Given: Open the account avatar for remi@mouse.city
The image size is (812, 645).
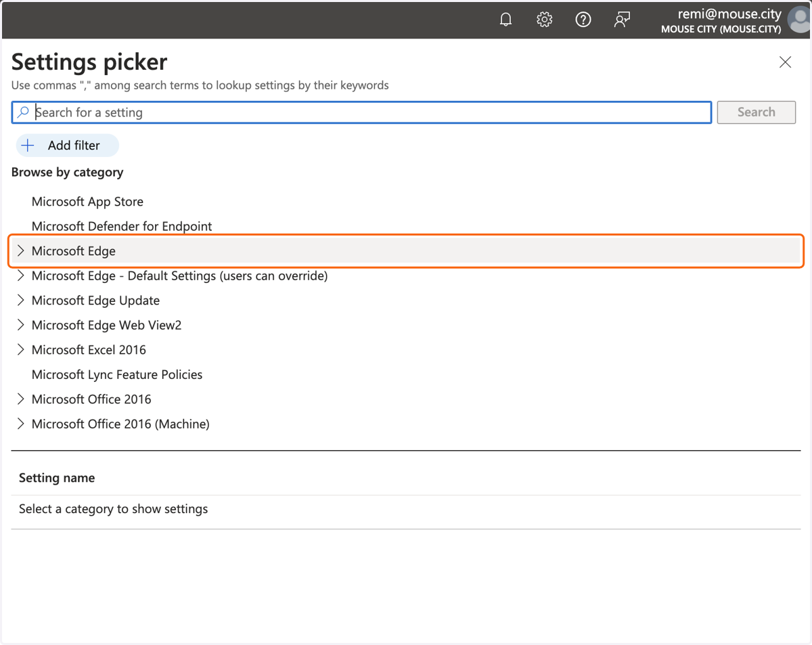Looking at the screenshot, I should coord(799,20).
